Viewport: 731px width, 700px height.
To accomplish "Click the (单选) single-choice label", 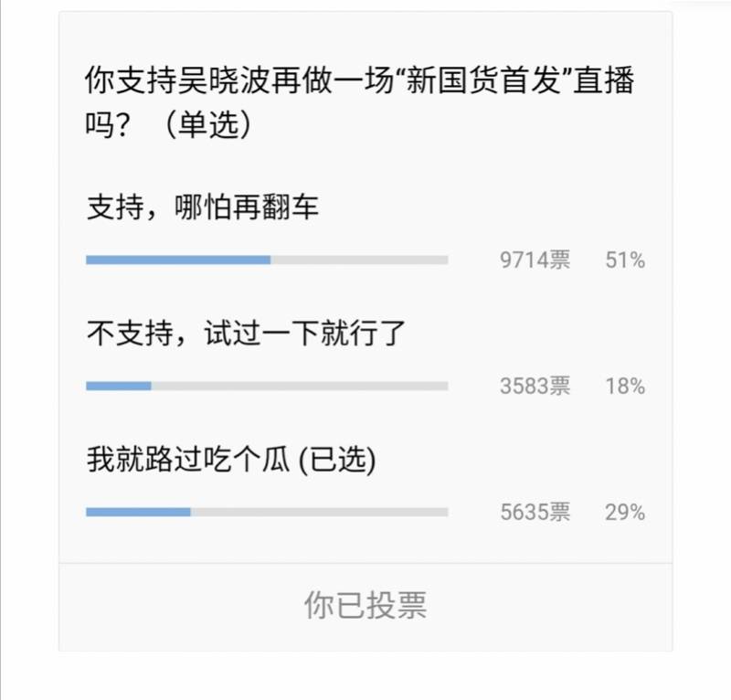I will click(x=208, y=124).
